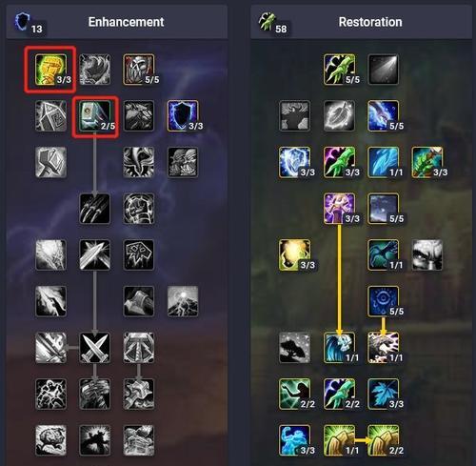Click the Mana Tide Totem 1/1 talent
Screen dimensions: 476x466
tap(339, 348)
